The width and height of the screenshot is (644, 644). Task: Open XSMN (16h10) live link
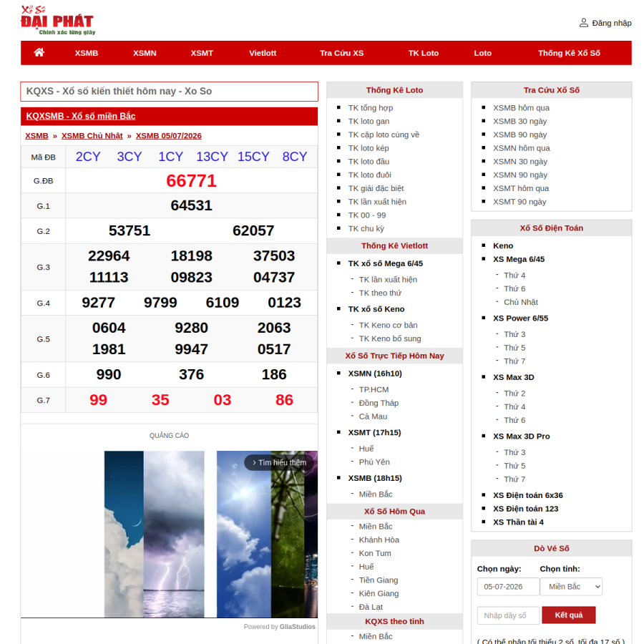(x=375, y=374)
